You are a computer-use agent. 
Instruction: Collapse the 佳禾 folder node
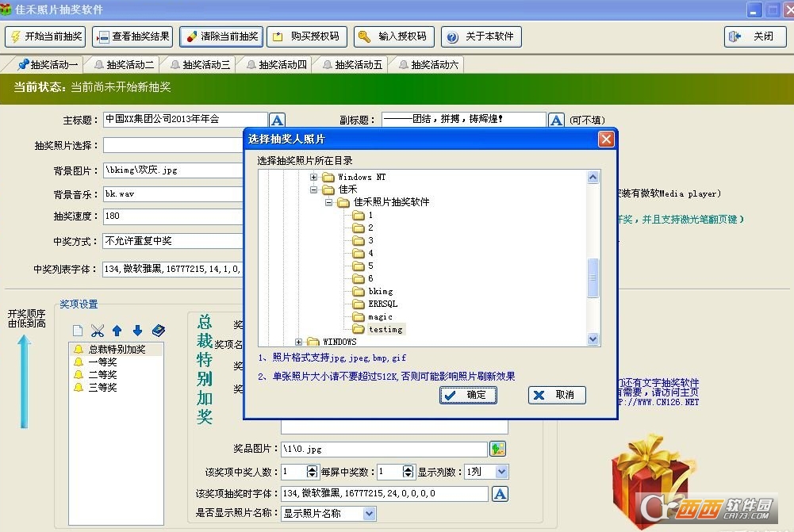(313, 189)
